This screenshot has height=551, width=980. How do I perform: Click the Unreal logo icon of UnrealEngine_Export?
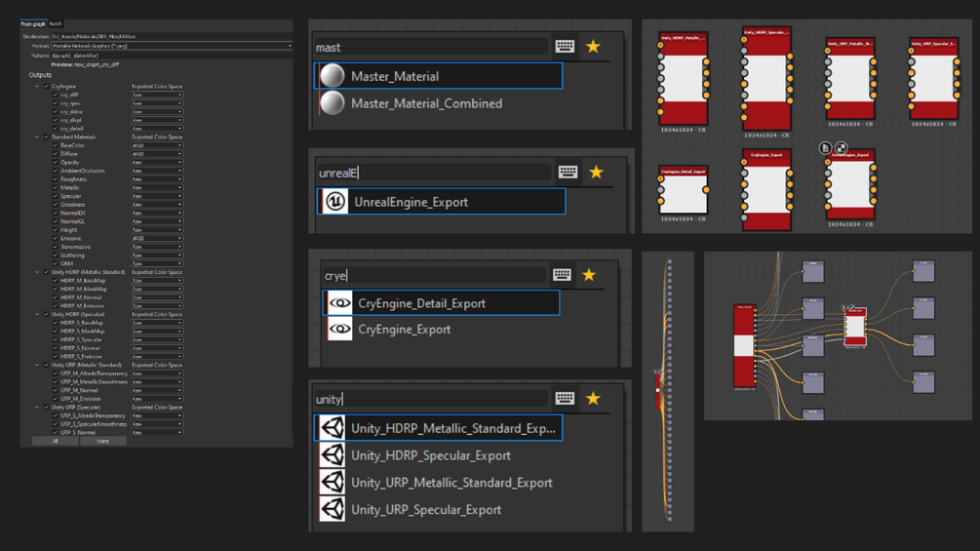click(x=335, y=201)
